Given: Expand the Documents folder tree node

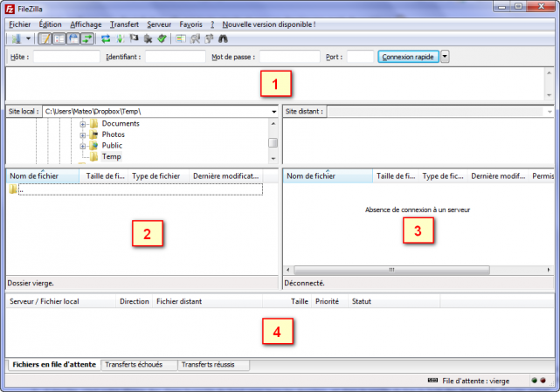Looking at the screenshot, I should click(x=83, y=124).
